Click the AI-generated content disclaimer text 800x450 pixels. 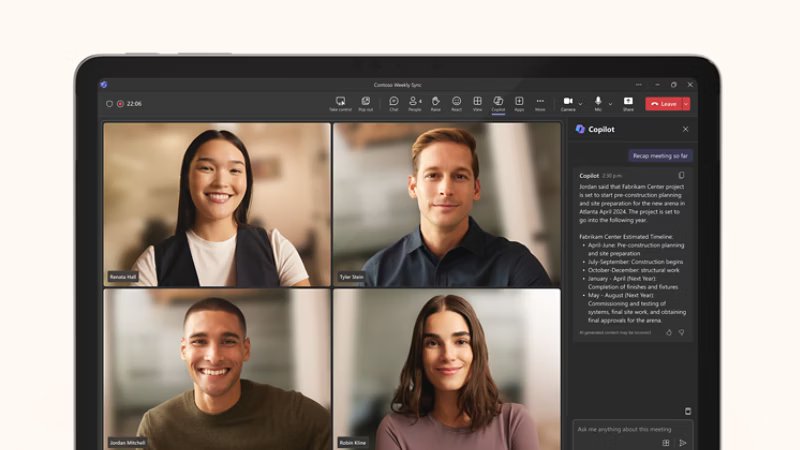pyautogui.click(x=615, y=333)
